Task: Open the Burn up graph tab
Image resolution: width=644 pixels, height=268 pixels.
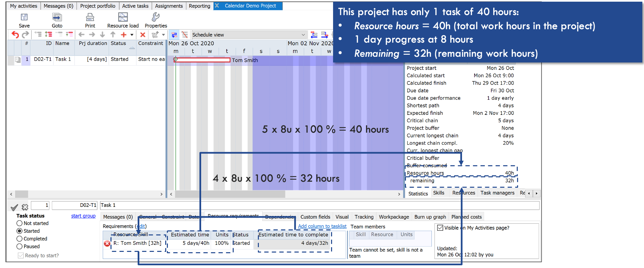Action: tap(430, 217)
